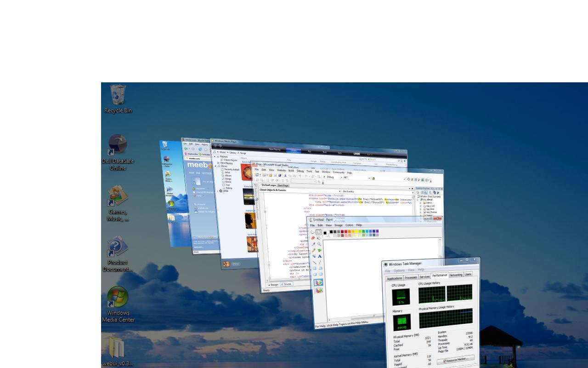Open the Product Documentation desktop shortcut
Viewport: 588px width, 368px height.
(x=118, y=254)
